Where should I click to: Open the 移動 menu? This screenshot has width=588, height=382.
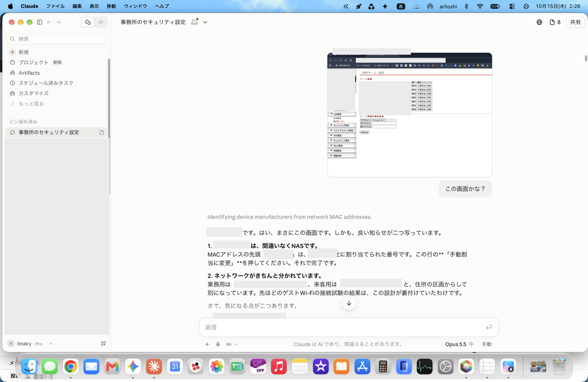111,6
